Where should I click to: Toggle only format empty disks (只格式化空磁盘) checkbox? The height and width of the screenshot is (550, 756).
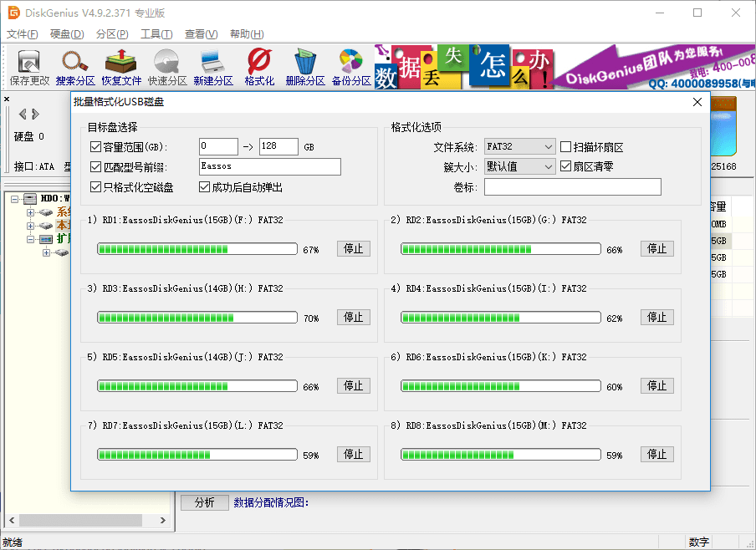95,187
